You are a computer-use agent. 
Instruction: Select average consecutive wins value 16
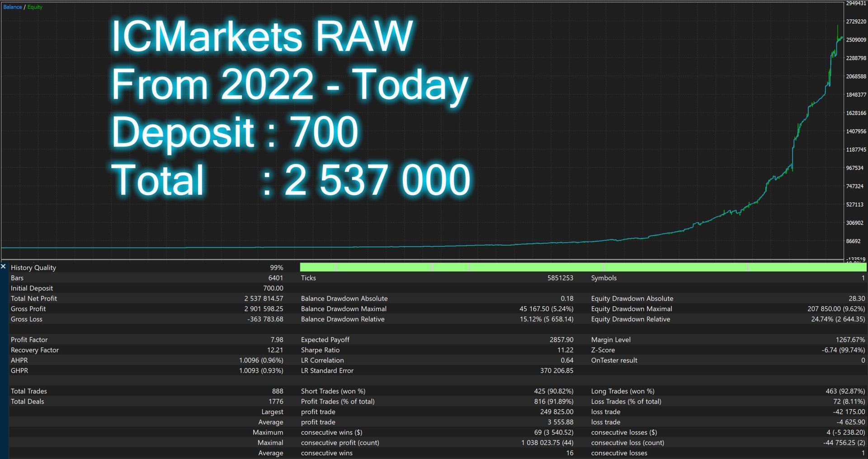point(570,454)
